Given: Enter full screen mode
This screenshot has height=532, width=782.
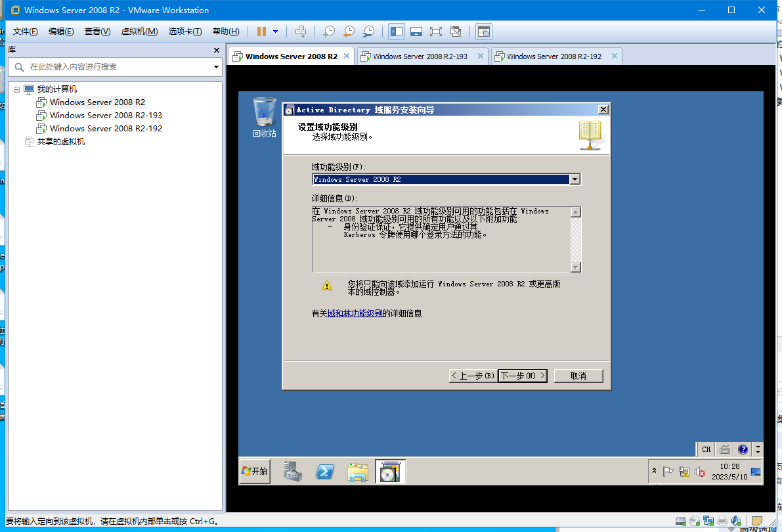Looking at the screenshot, I should (x=436, y=32).
